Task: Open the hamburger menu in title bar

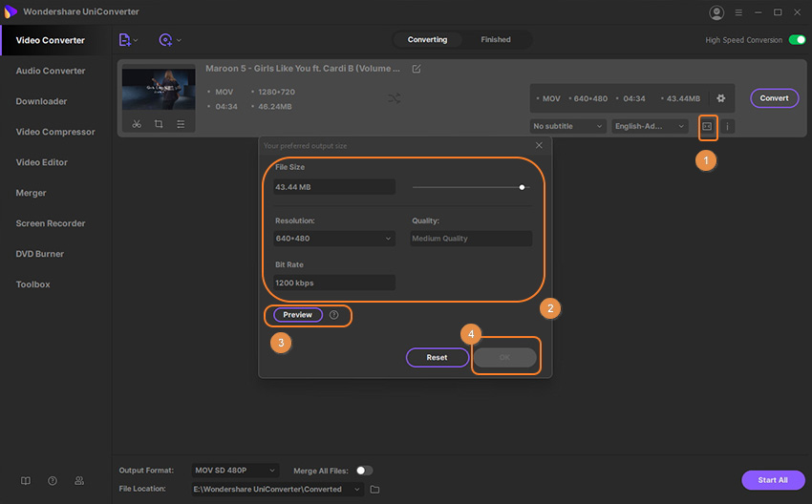Action: (x=738, y=12)
